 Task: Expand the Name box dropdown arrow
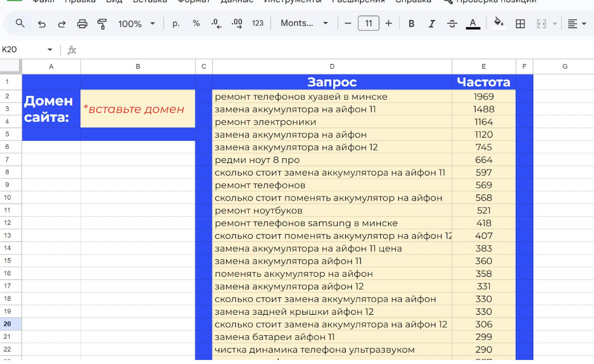click(x=50, y=50)
